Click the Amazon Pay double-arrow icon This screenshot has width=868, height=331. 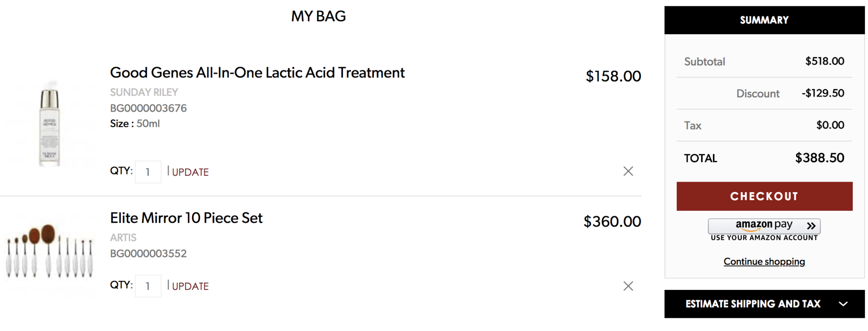pyautogui.click(x=811, y=226)
